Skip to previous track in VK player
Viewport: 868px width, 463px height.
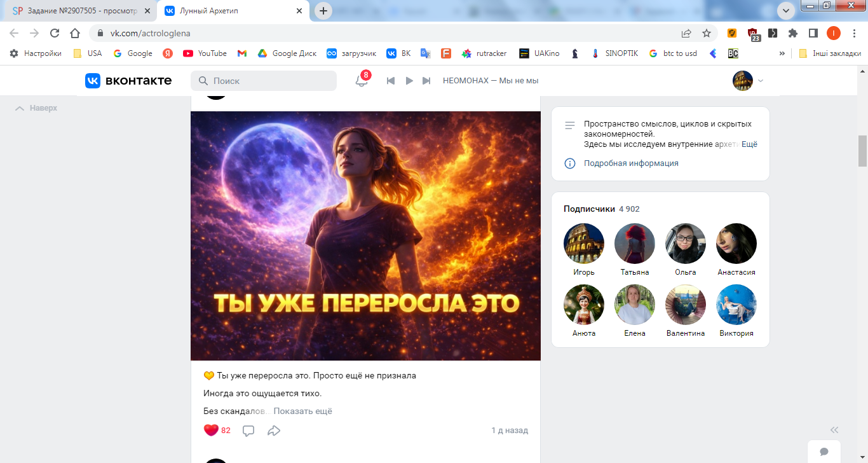[x=391, y=81]
